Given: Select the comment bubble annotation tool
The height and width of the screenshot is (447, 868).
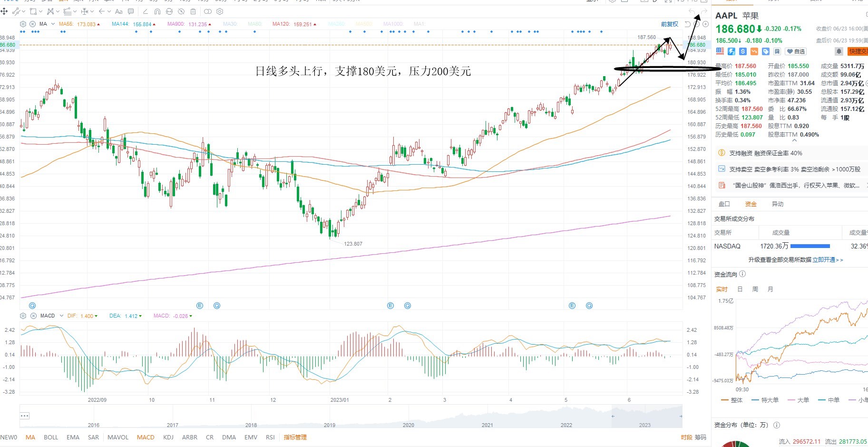Looking at the screenshot, I should point(131,11).
